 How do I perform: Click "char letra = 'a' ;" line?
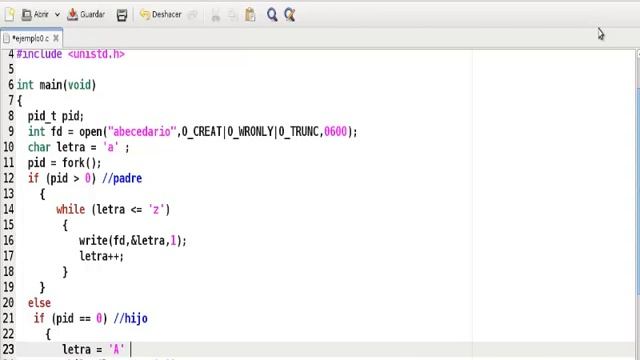tap(78, 147)
